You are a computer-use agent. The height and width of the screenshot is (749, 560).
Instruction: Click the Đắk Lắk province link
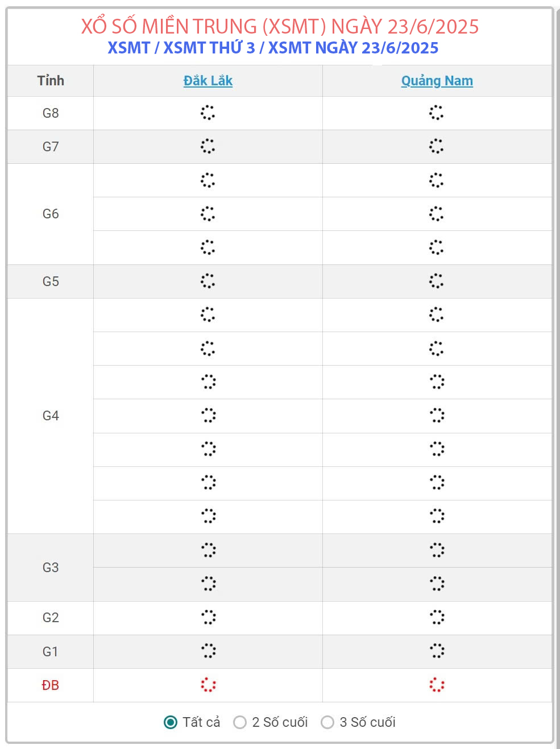click(208, 81)
